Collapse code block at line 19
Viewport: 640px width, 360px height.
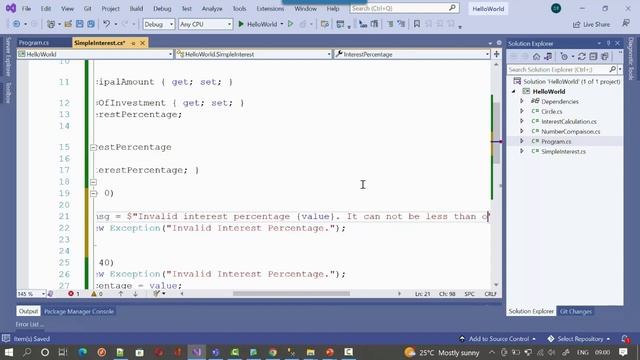tap(93, 193)
